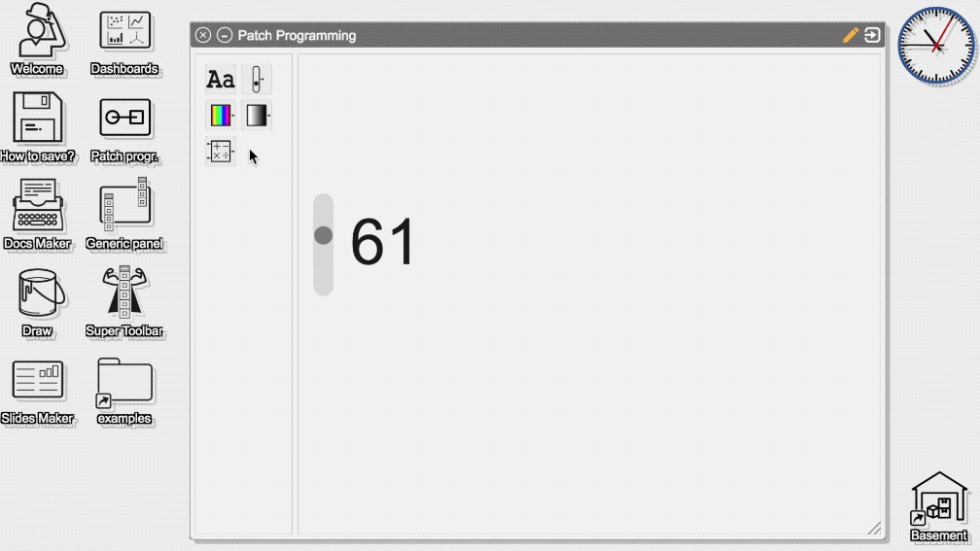This screenshot has width=980, height=551.
Task: Collapse the Patch Programming window
Action: 225,35
